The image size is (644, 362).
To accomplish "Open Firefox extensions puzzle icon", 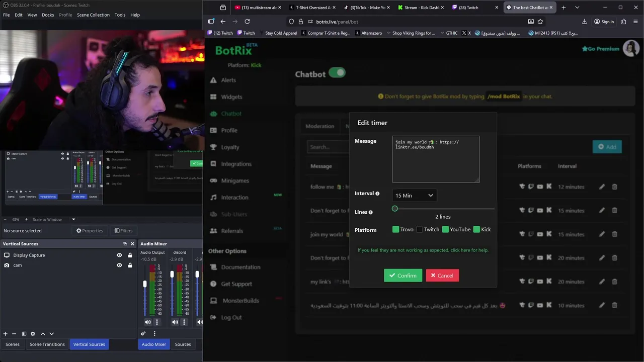I will click(624, 22).
